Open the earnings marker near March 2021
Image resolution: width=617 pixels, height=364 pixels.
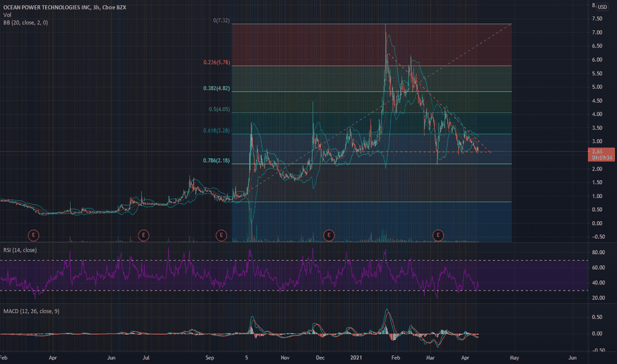coord(438,236)
